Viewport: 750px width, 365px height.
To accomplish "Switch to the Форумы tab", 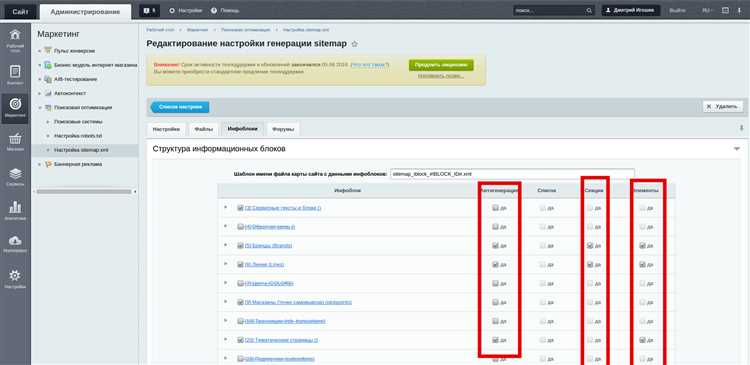I will [x=283, y=129].
